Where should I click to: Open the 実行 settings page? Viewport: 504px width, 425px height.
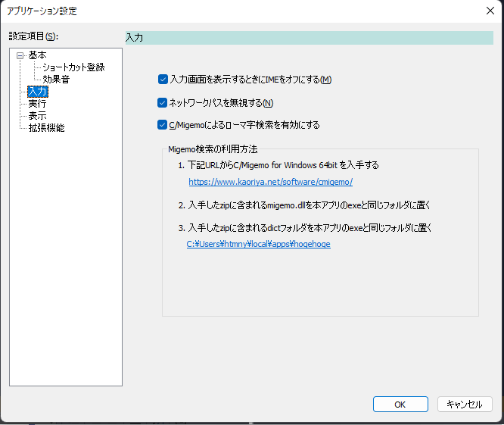(37, 103)
